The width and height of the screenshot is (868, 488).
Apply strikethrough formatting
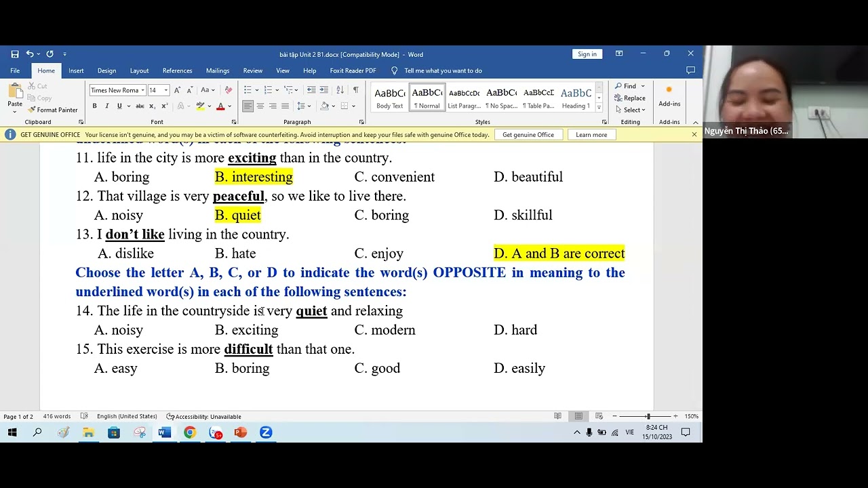140,106
